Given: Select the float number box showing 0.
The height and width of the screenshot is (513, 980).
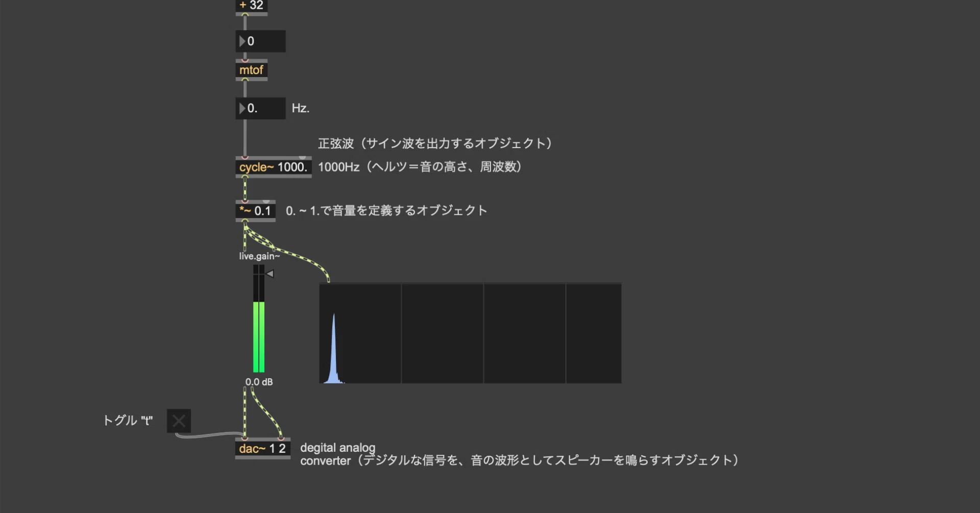Looking at the screenshot, I should click(260, 108).
